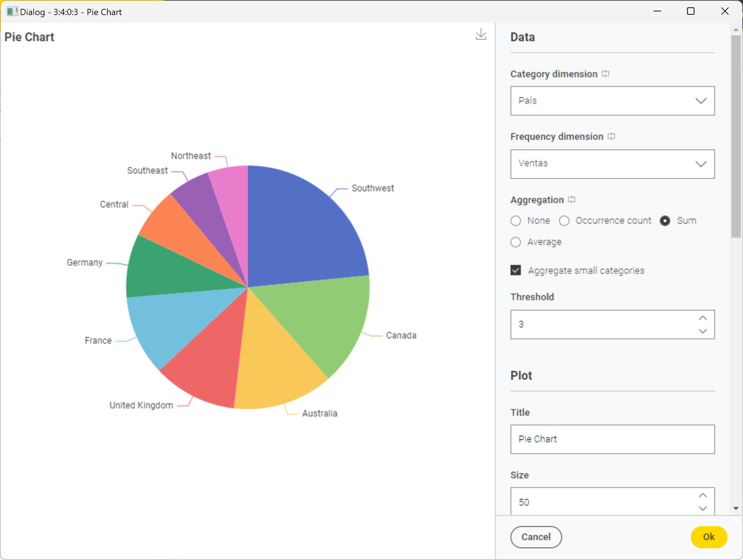Decrement the Size stepper value
This screenshot has width=743, height=560.
click(x=704, y=508)
